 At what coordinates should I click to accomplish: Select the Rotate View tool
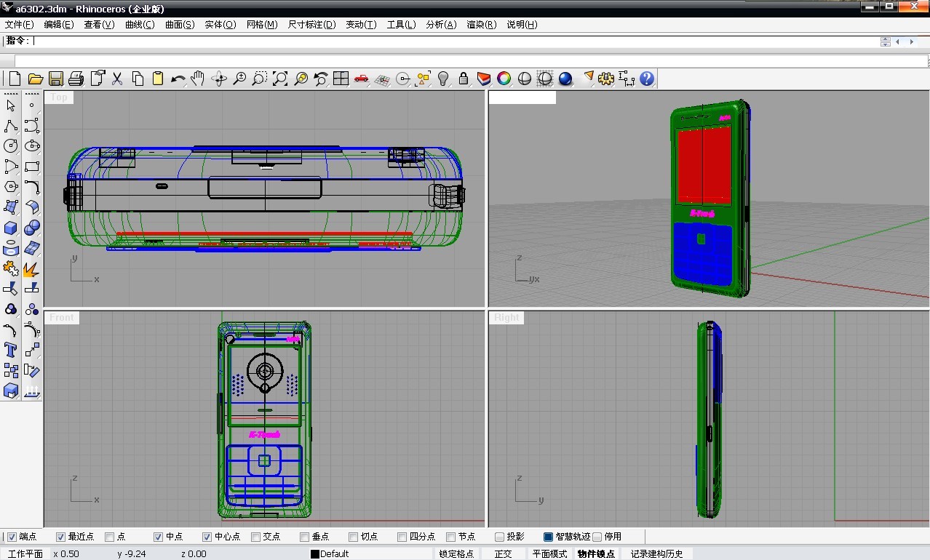click(218, 79)
